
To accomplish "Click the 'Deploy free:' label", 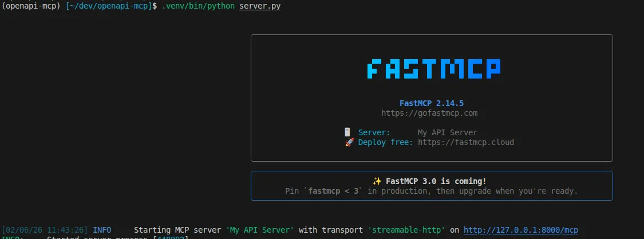I will pyautogui.click(x=385, y=142).
